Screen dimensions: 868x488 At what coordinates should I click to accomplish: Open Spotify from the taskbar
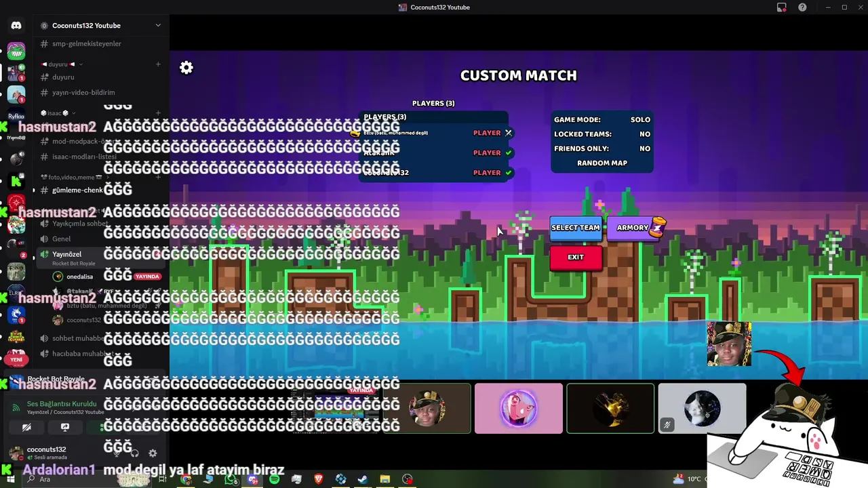pyautogui.click(x=275, y=479)
